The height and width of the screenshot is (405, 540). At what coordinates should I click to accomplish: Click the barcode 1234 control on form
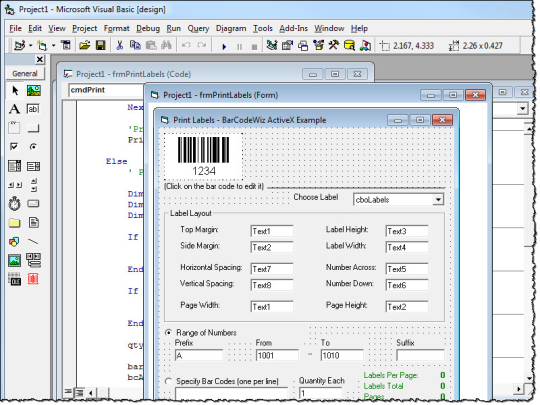tap(204, 157)
